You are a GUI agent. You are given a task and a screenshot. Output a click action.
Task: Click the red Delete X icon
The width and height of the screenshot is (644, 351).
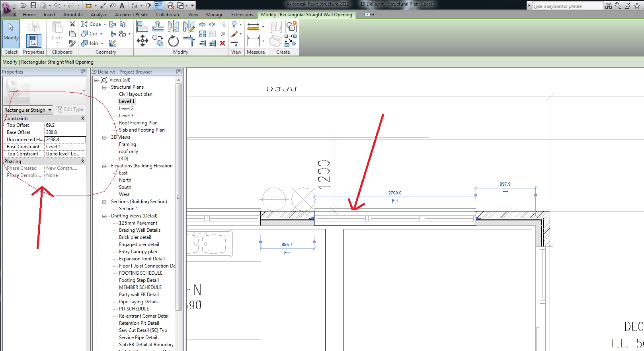click(x=222, y=43)
